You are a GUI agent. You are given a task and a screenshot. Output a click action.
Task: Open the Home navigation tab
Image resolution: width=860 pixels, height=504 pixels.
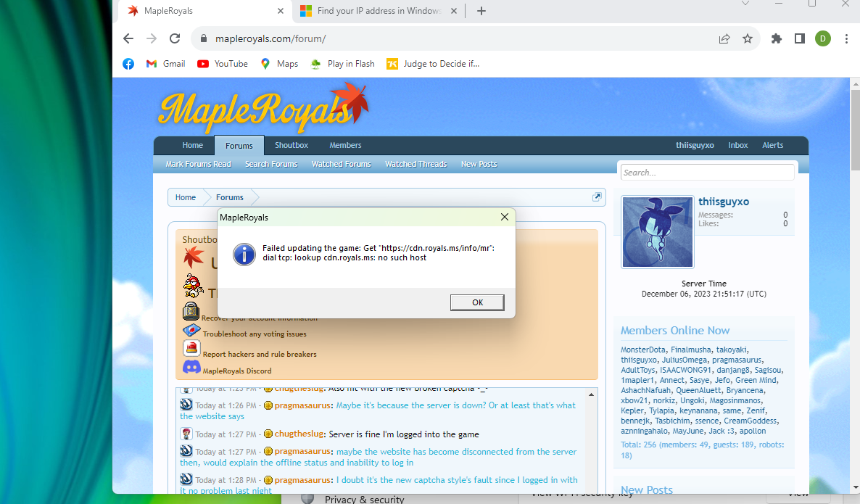coord(192,145)
